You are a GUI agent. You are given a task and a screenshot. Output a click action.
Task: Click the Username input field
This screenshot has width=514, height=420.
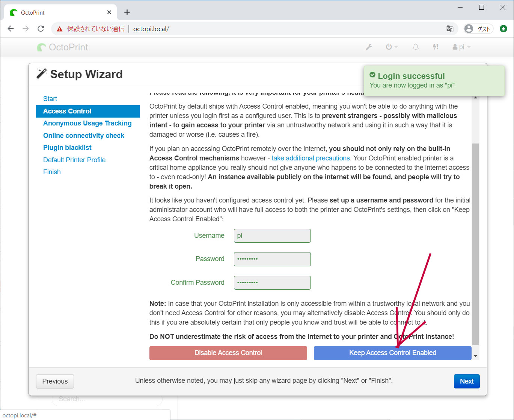[272, 236]
